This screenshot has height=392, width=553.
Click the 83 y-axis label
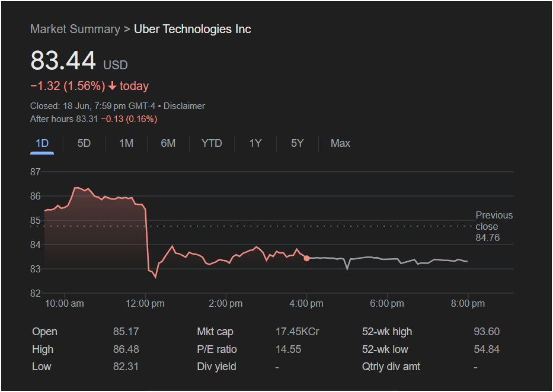point(36,269)
